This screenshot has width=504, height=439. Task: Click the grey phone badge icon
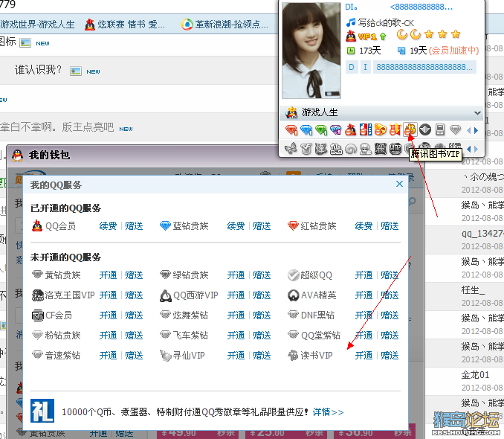(x=440, y=130)
